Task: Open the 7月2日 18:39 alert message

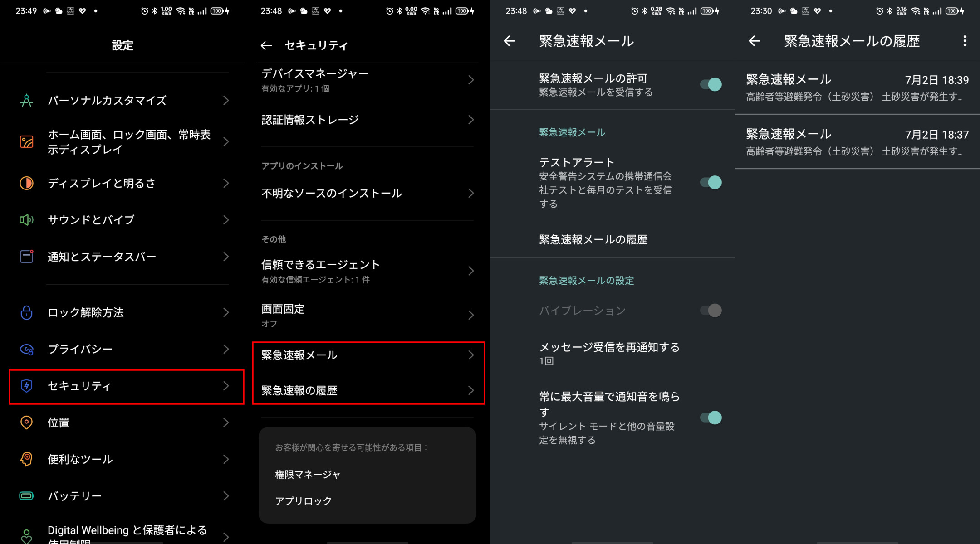Action: (857, 87)
